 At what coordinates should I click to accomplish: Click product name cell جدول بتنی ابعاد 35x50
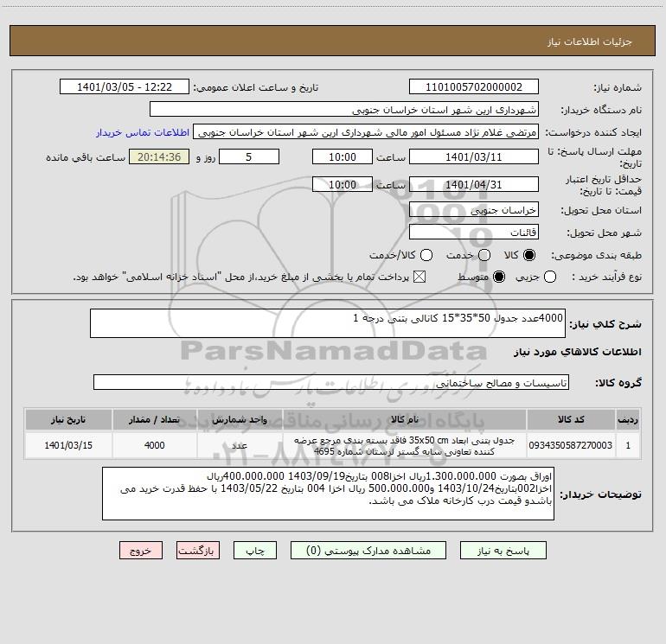[405, 445]
